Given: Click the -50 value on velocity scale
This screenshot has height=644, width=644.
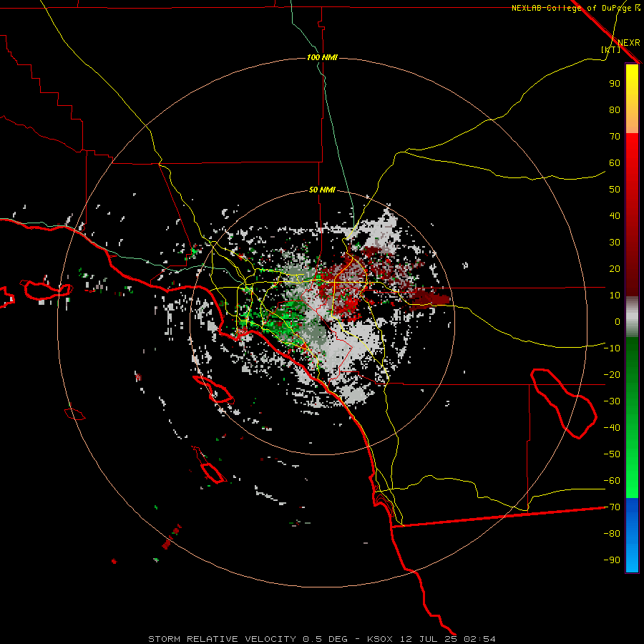Looking at the screenshot, I should pos(612,454).
